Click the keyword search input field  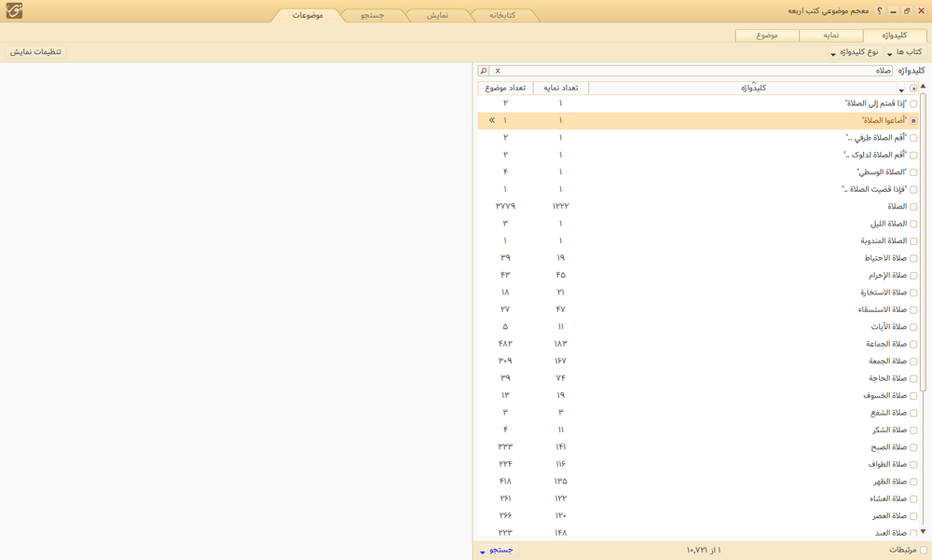[x=698, y=71]
